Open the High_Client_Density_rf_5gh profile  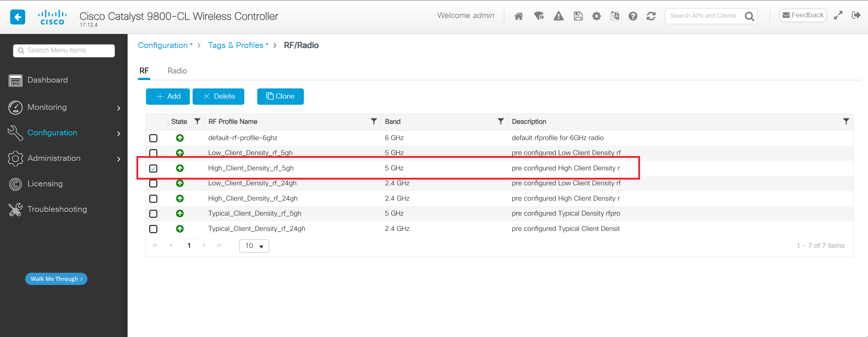click(251, 168)
